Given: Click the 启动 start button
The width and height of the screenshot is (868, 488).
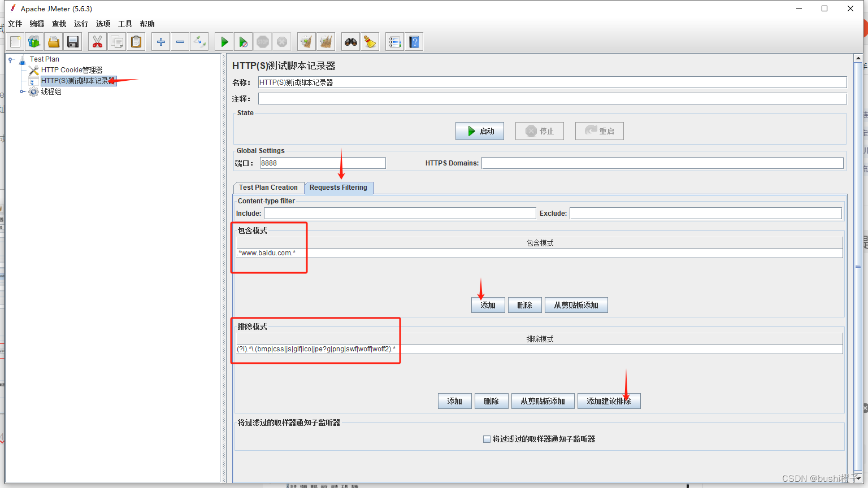Looking at the screenshot, I should tap(480, 131).
